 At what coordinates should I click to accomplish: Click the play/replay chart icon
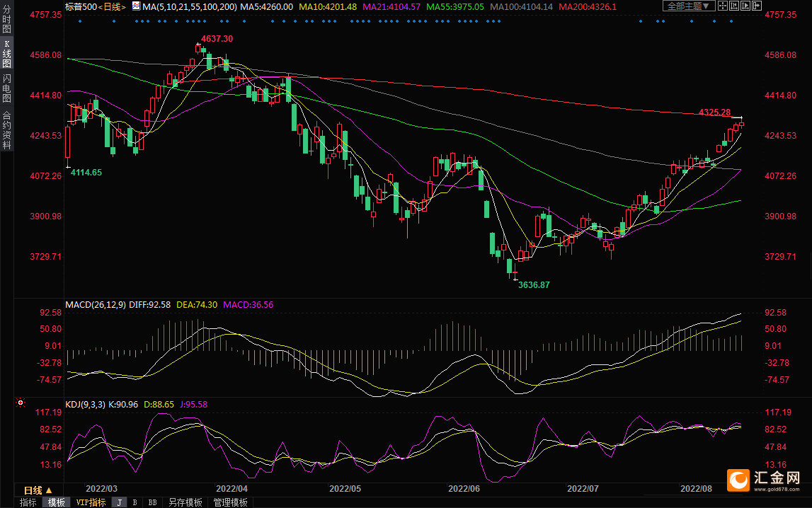click(x=745, y=6)
